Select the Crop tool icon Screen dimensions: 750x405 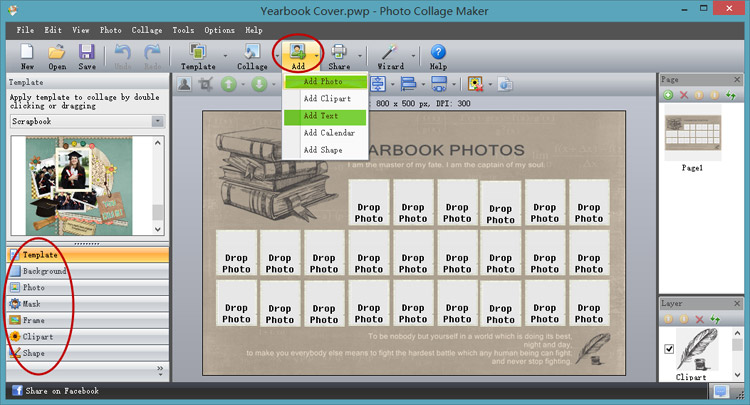(x=206, y=85)
